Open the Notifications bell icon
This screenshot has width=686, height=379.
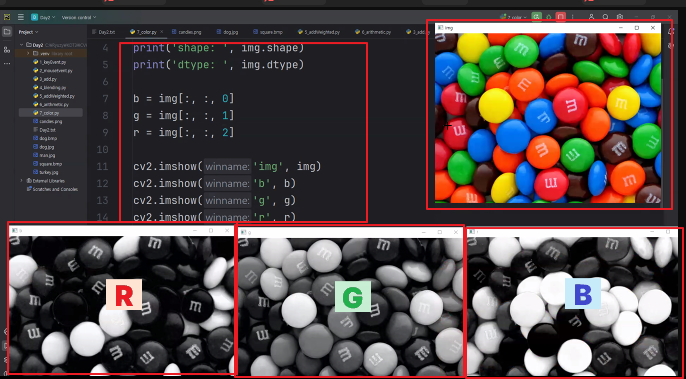click(x=671, y=32)
